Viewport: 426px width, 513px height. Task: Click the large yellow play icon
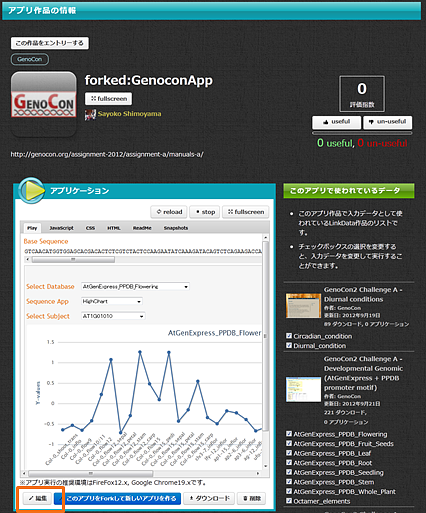[x=32, y=191]
